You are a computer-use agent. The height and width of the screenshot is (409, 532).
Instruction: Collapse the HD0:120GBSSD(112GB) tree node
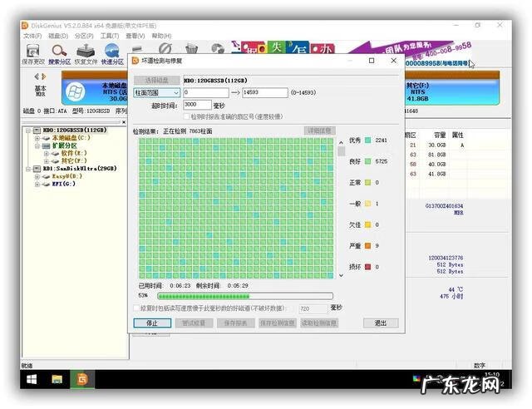pos(28,131)
